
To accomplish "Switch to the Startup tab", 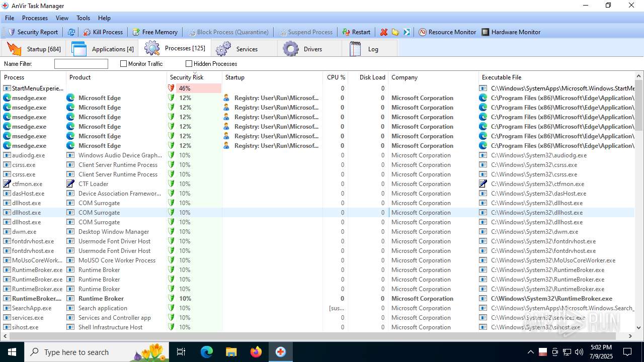I will click(34, 49).
